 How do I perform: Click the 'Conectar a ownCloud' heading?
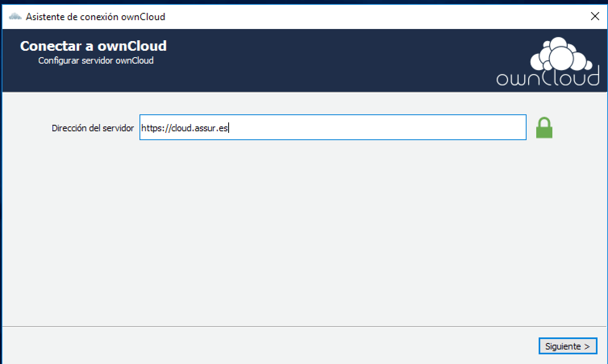pyautogui.click(x=93, y=46)
